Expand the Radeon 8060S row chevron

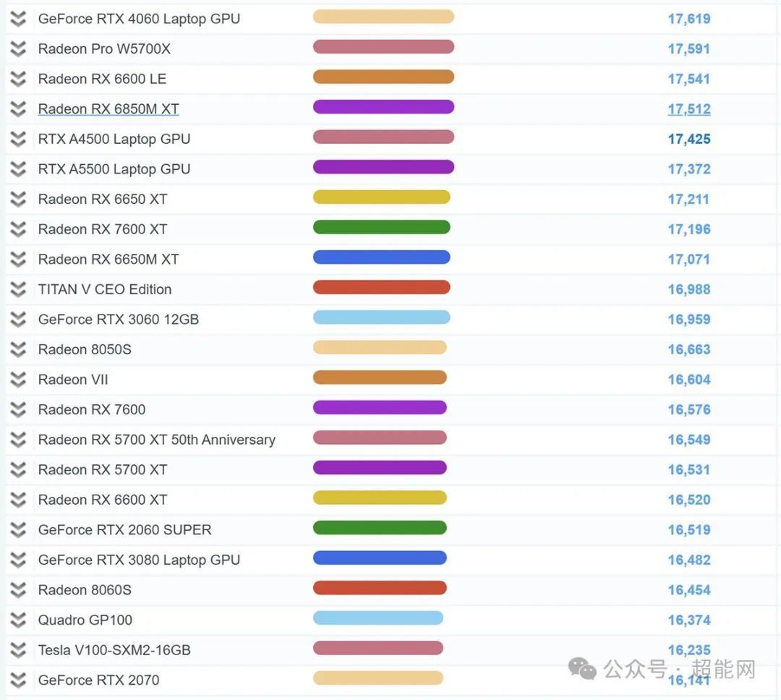pyautogui.click(x=18, y=590)
